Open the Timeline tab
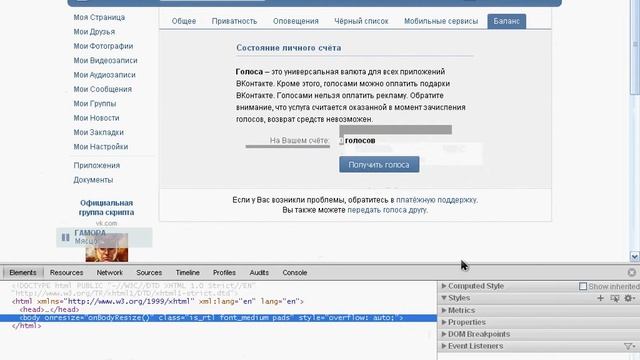The image size is (640, 360). click(187, 272)
